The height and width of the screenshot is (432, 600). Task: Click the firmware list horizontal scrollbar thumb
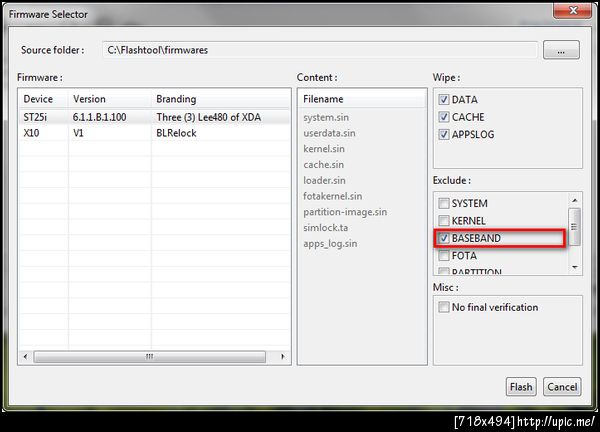(x=149, y=357)
